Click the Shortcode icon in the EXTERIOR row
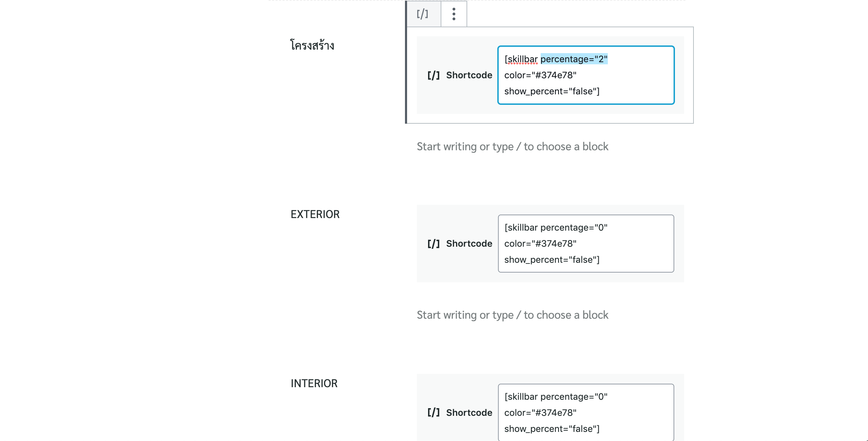This screenshot has height=441, width=868. tap(433, 244)
